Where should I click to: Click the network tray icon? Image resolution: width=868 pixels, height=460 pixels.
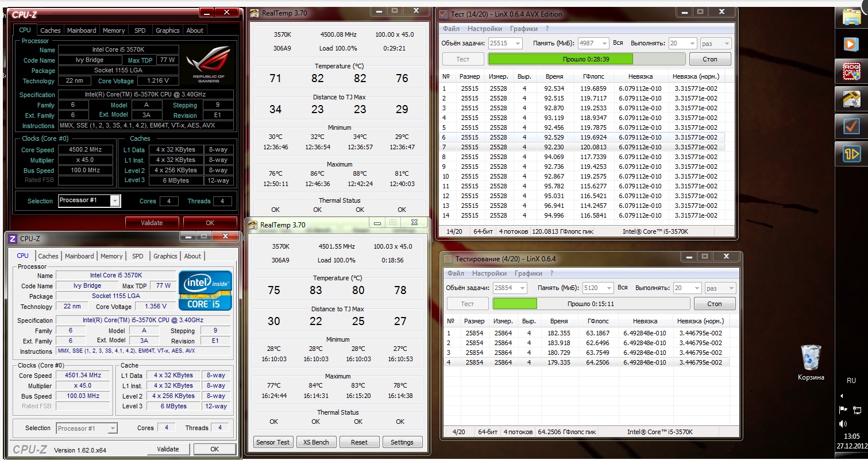pos(857,410)
